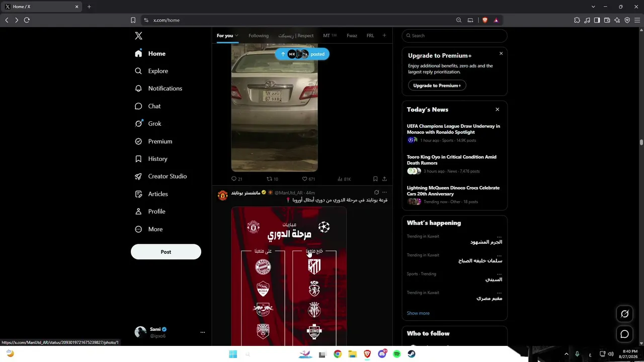644x362 pixels.
Task: Reply to the car photo post
Action: click(x=236, y=179)
